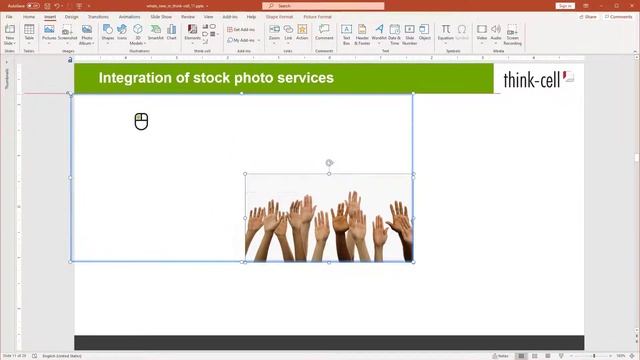Click the Icons button in Illustrations
Screen dimensions: 640x360
tap(122, 32)
